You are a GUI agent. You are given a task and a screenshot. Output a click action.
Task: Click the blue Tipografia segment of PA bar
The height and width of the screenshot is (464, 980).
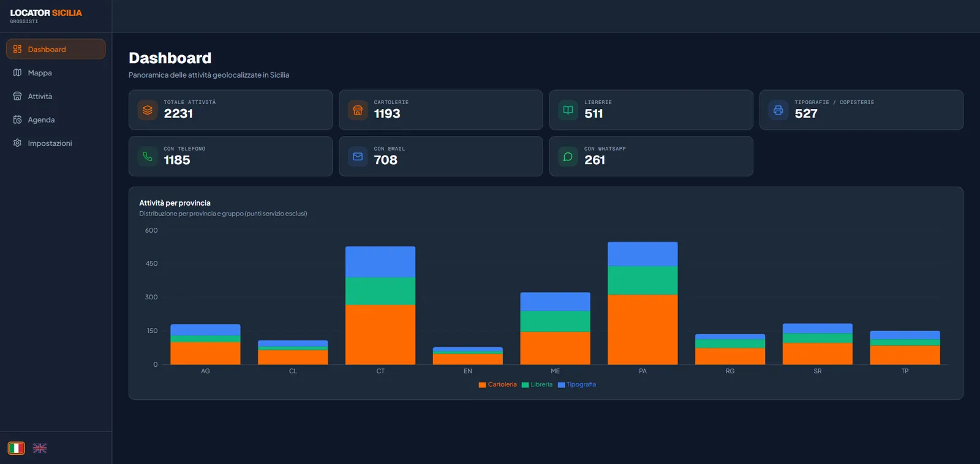coord(643,254)
